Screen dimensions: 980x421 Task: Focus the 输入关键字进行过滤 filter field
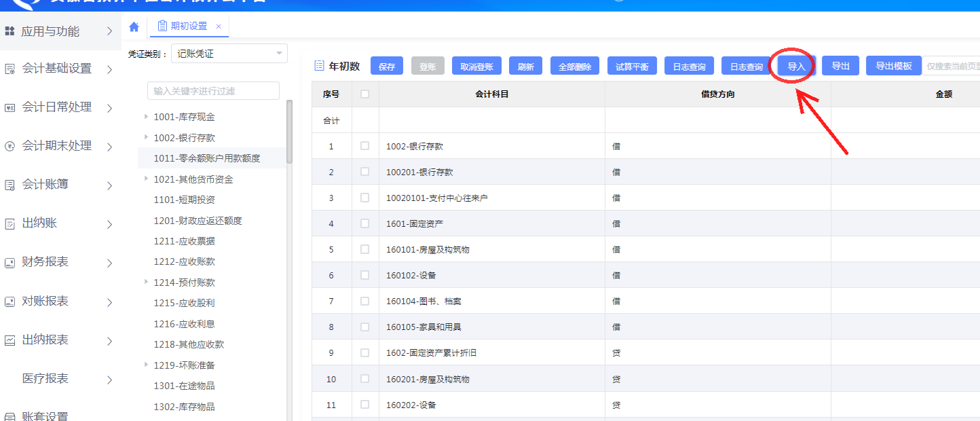tap(213, 91)
